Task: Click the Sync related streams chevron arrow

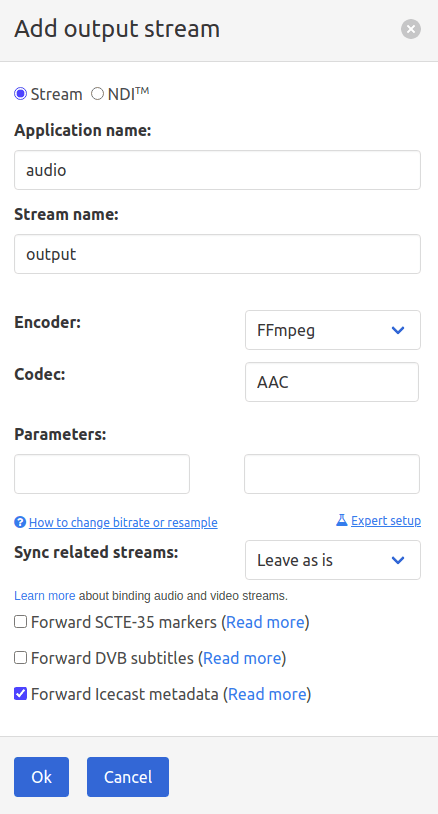Action: [x=398, y=560]
